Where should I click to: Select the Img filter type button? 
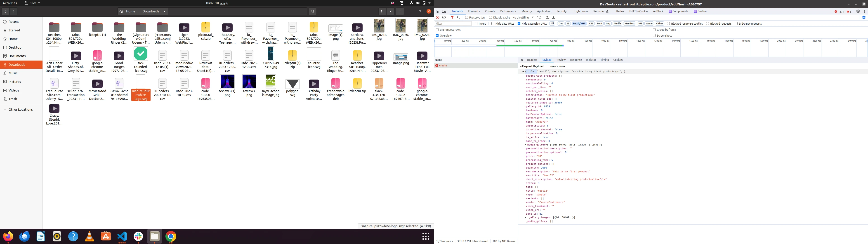click(608, 23)
